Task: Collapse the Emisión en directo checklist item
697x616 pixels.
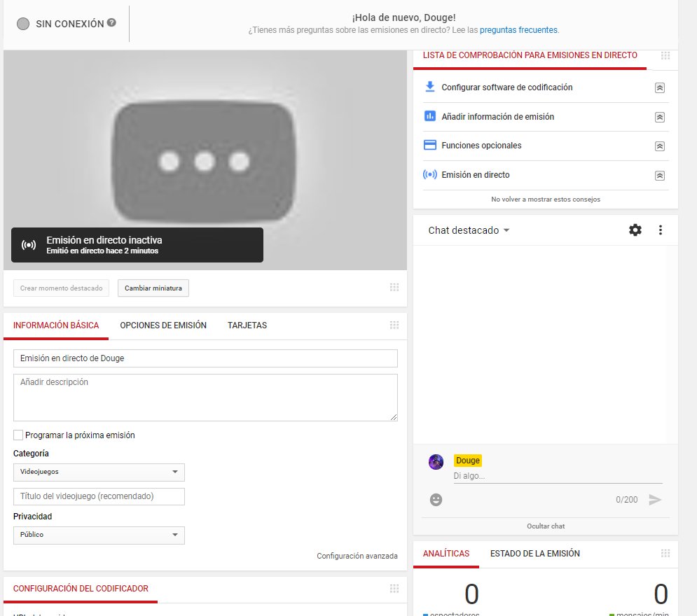Action: coord(660,176)
